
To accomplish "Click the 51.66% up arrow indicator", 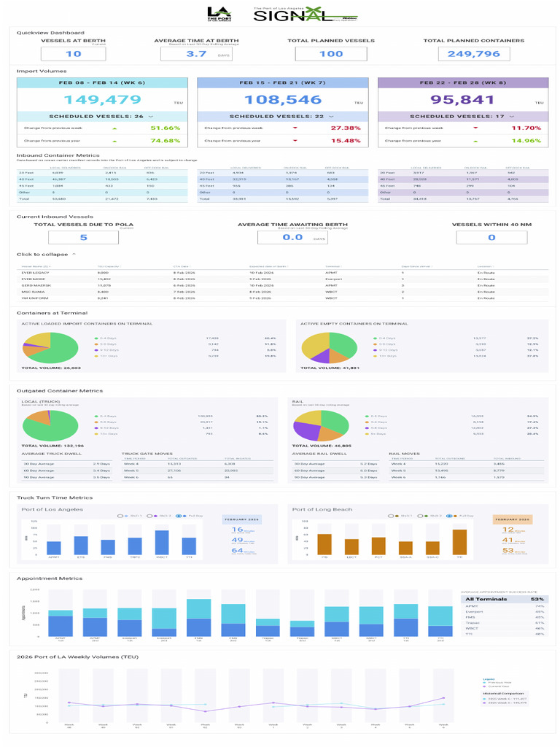I will 114,128.
